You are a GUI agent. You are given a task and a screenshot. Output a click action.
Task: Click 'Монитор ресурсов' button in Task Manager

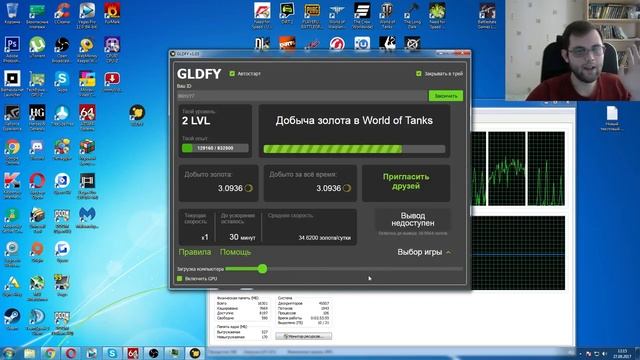click(x=303, y=336)
